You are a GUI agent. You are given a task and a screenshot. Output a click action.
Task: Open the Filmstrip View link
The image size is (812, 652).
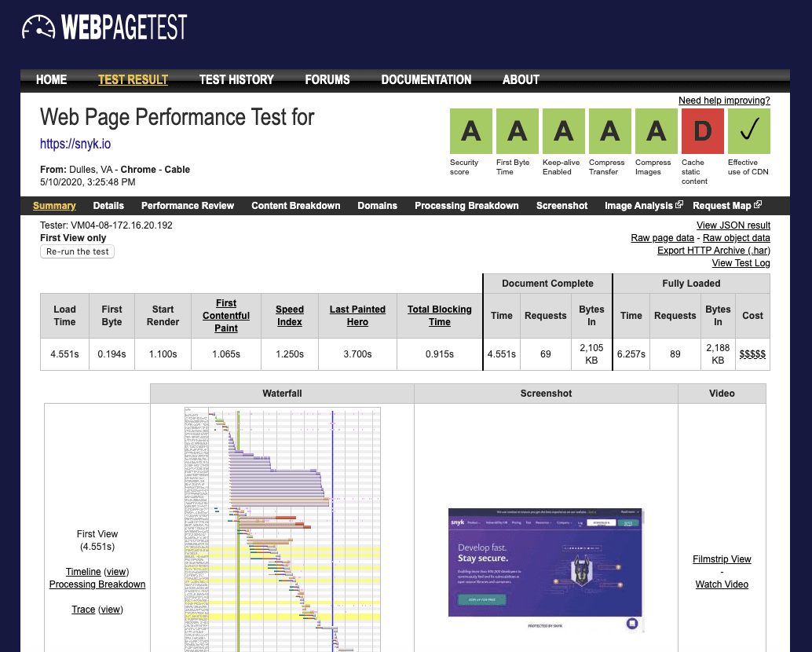pos(722,559)
